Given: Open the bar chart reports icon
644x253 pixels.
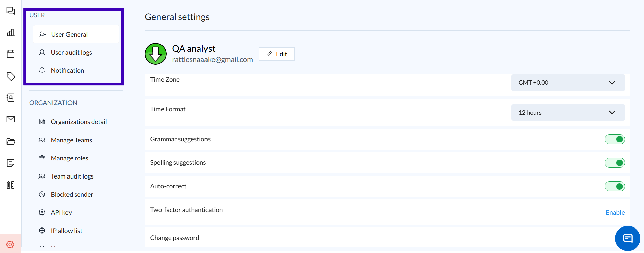Looking at the screenshot, I should point(11,33).
